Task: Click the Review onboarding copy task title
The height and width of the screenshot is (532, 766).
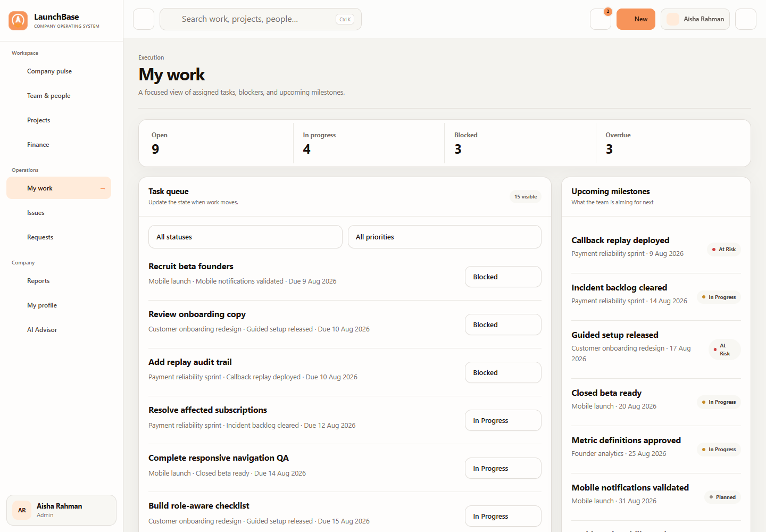Action: 197,314
